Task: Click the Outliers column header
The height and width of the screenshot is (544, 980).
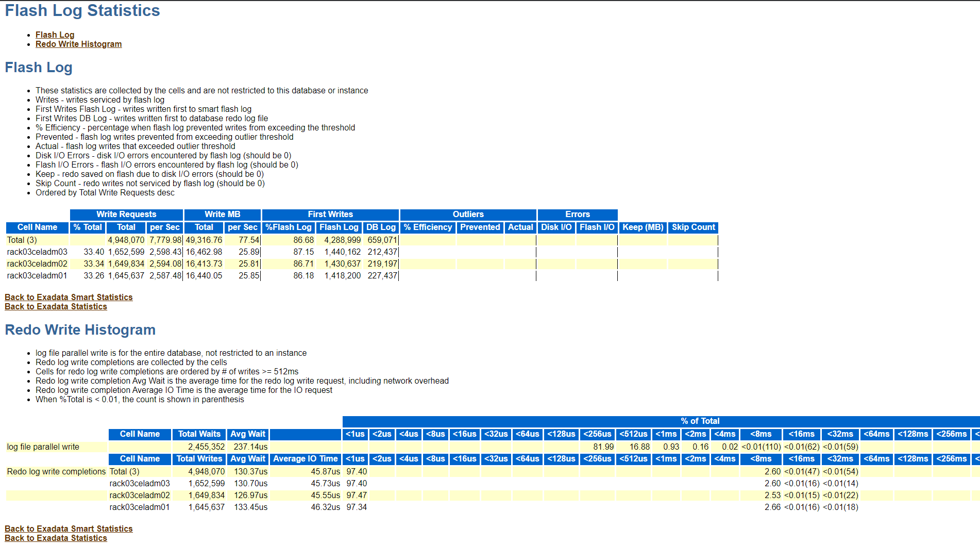Action: pos(468,214)
